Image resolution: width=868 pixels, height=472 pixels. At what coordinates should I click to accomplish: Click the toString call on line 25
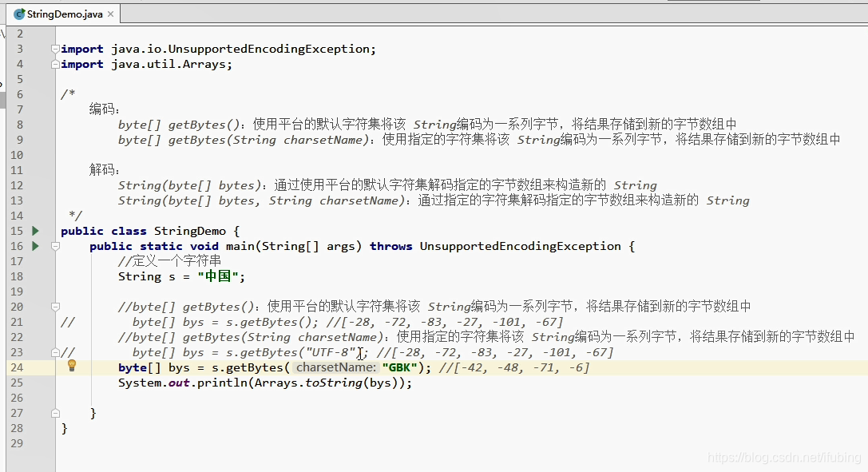pyautogui.click(x=334, y=383)
